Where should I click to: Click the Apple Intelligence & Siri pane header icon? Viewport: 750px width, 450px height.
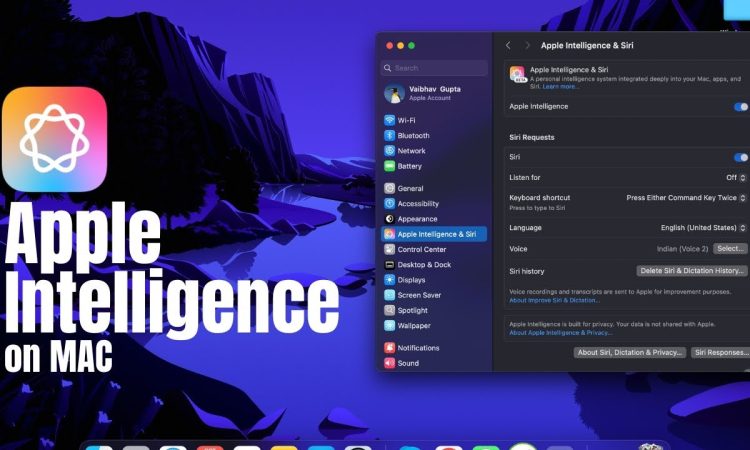click(518, 75)
